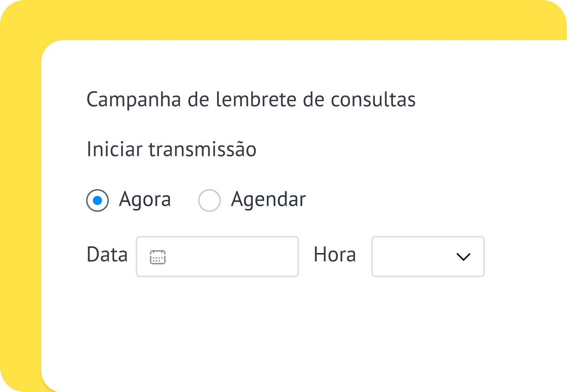Image resolution: width=567 pixels, height=392 pixels.
Task: Click the campaign title 'Campanha de lembrete de consultas'
Action: [251, 100]
